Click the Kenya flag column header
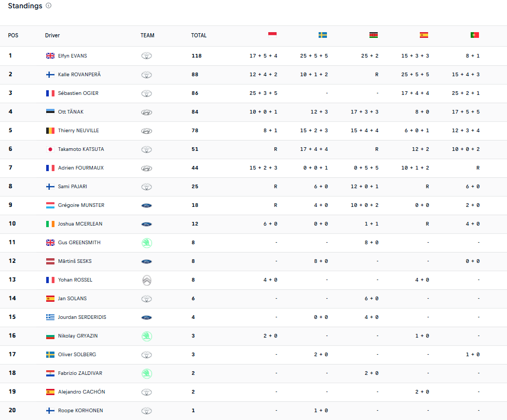 coord(374,35)
